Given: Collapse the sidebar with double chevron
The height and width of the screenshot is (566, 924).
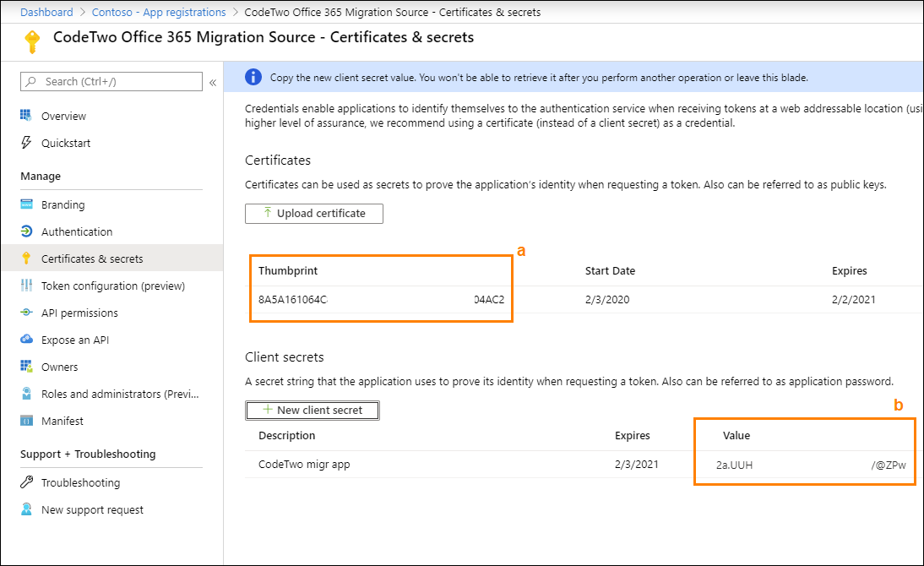Looking at the screenshot, I should point(213,83).
